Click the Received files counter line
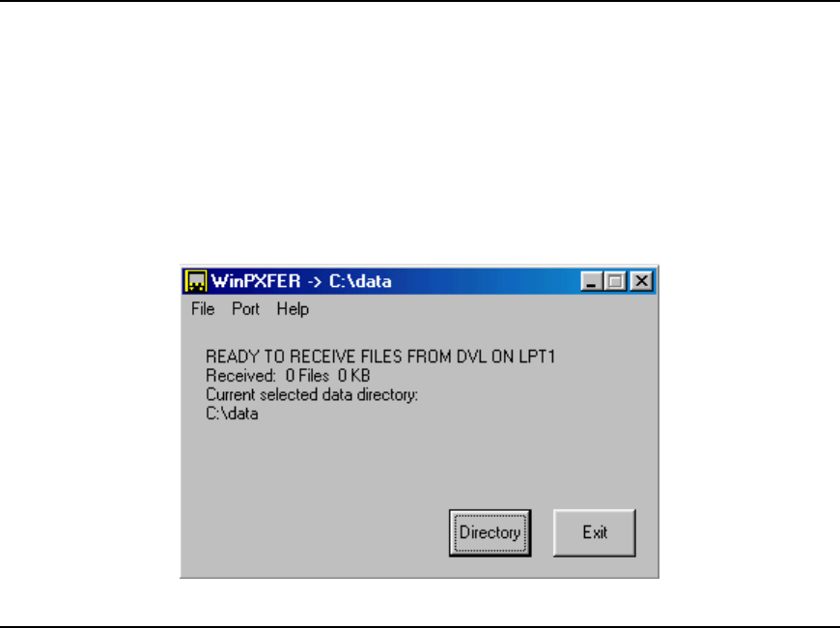The width and height of the screenshot is (840, 628). tap(288, 376)
